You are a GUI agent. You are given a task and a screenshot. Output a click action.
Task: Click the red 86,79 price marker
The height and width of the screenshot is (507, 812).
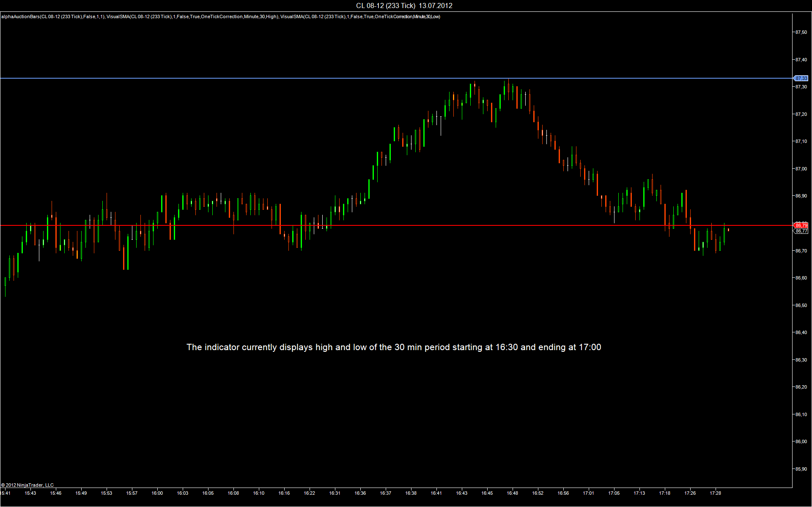click(801, 225)
